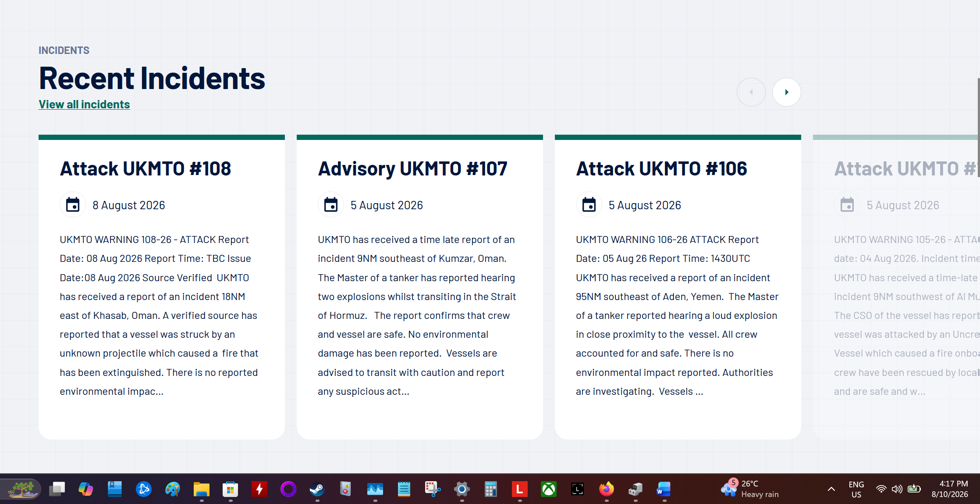Image resolution: width=980 pixels, height=504 pixels.
Task: Open the red L app icon
Action: (520, 489)
